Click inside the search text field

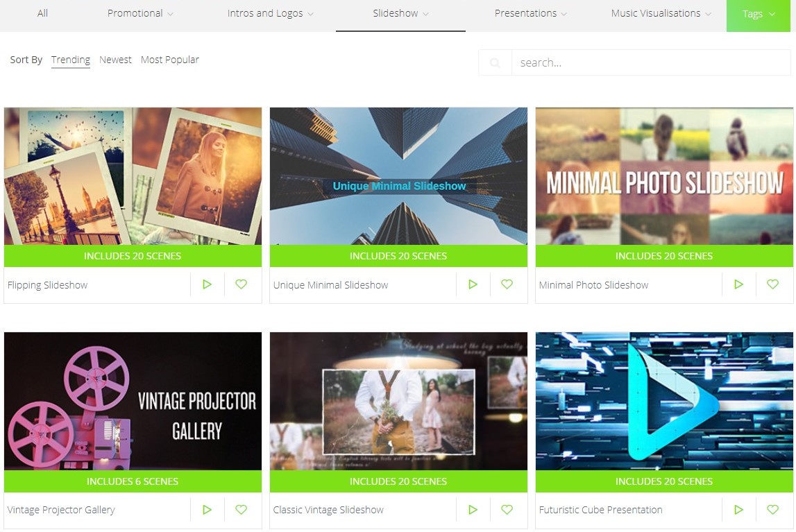coord(649,63)
